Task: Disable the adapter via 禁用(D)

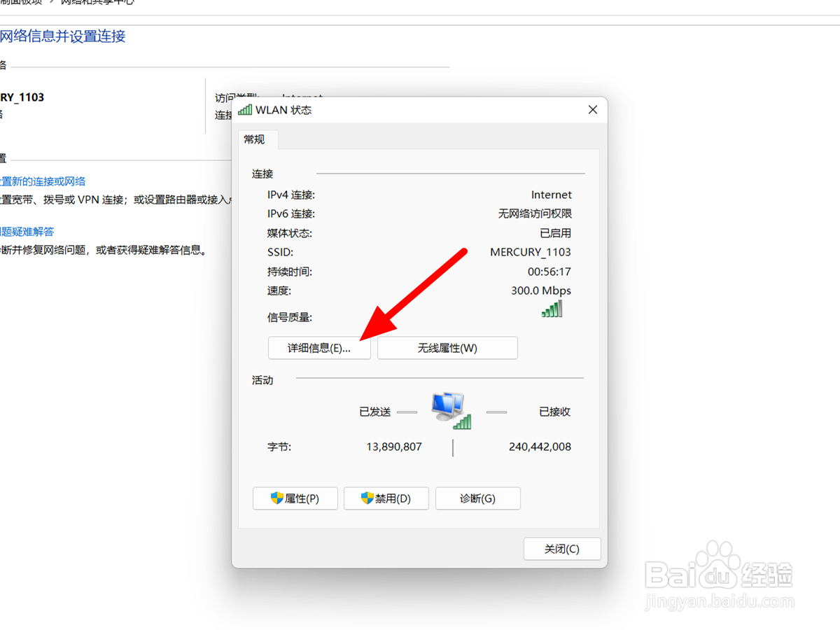Action: (x=386, y=498)
